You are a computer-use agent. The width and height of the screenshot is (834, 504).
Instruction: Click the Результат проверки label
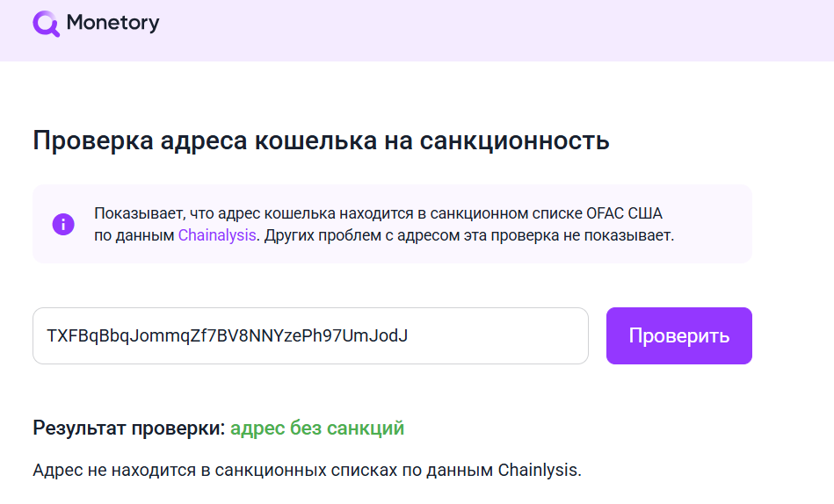coord(129,428)
